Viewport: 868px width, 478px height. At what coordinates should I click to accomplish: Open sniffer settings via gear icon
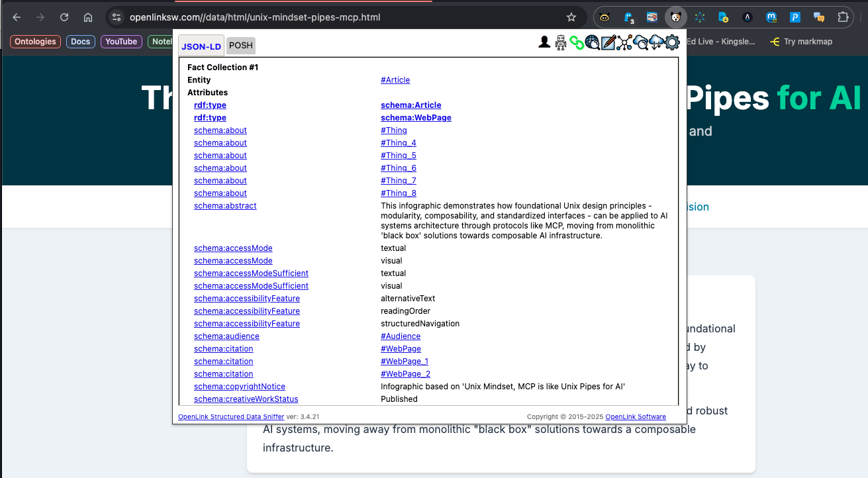672,43
